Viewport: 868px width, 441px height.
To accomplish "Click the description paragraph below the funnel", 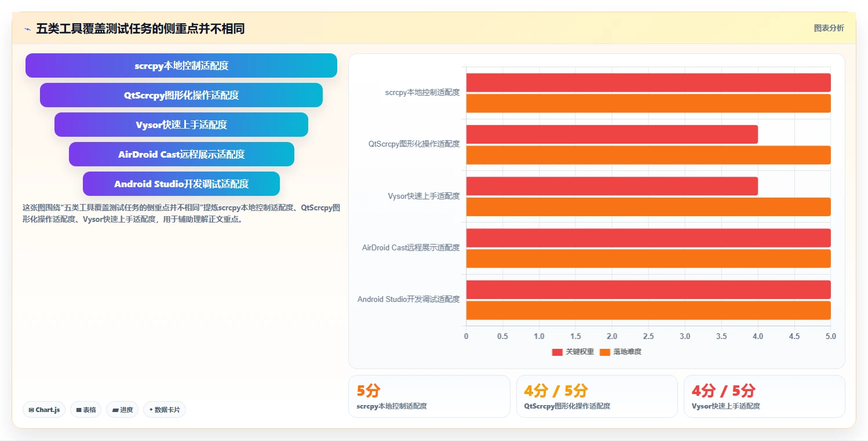I will coord(181,213).
